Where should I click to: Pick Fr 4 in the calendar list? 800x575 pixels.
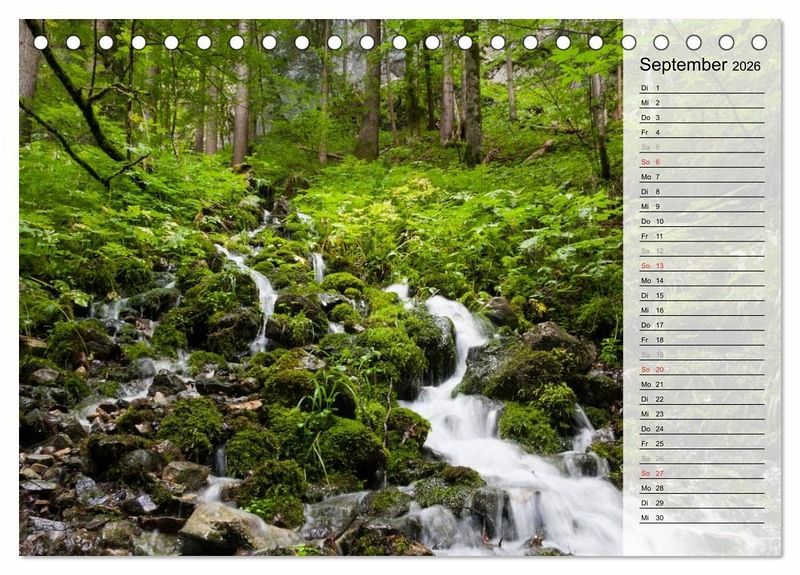(701, 132)
